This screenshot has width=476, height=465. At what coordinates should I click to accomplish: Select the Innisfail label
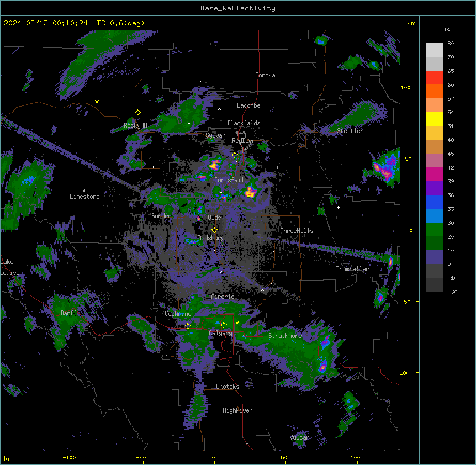click(x=229, y=180)
